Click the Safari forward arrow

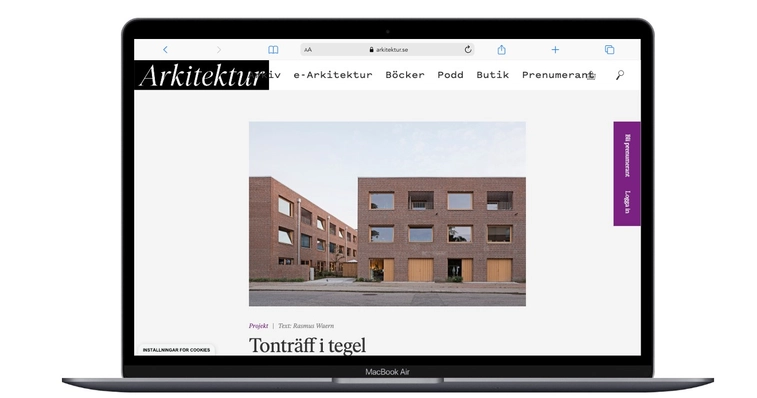[x=219, y=50]
